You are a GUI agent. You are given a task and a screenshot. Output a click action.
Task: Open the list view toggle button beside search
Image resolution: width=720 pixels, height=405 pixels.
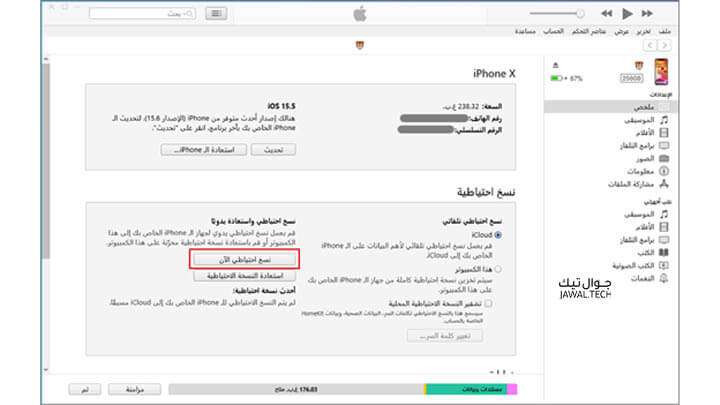coord(216,14)
